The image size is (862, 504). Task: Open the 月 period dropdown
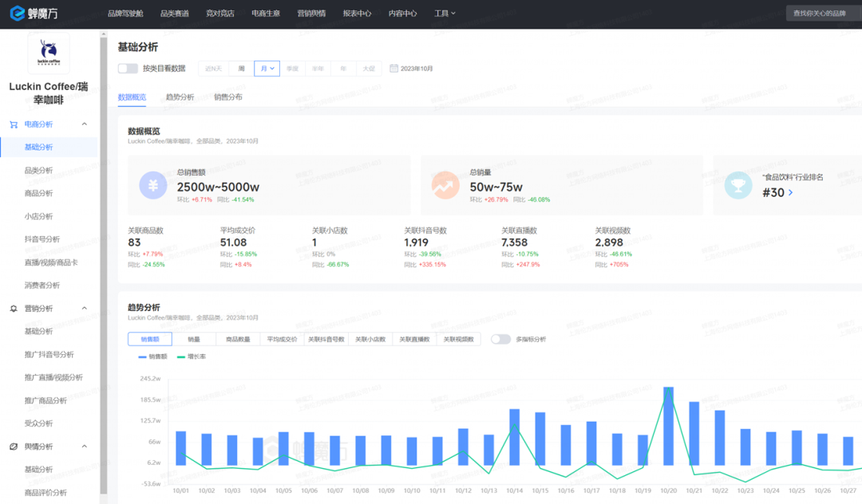pyautogui.click(x=267, y=69)
